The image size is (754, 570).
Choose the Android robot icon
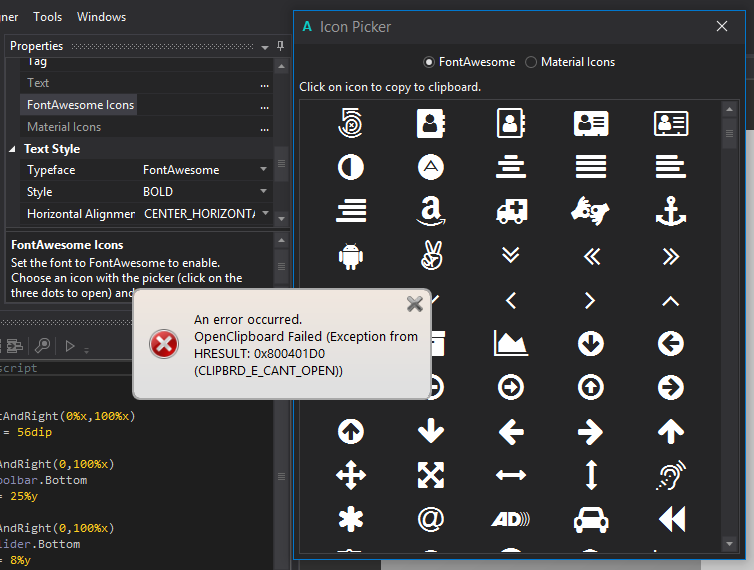pos(351,255)
